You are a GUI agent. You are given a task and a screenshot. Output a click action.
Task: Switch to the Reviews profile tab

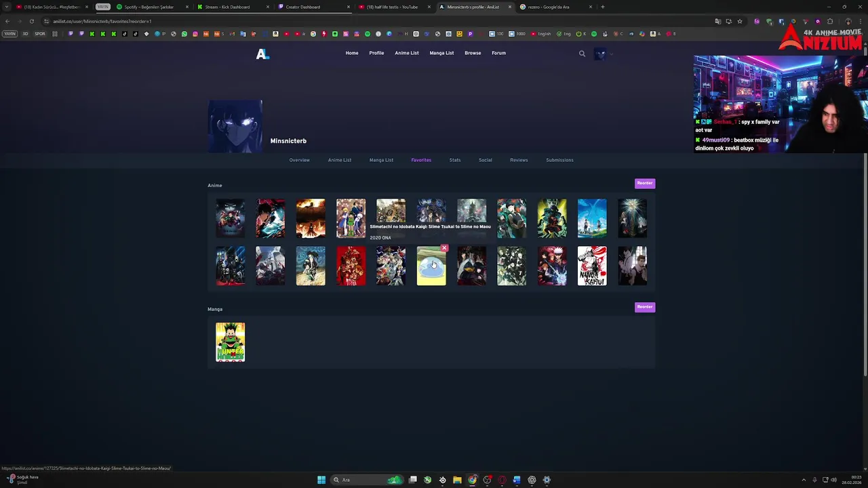click(x=519, y=160)
